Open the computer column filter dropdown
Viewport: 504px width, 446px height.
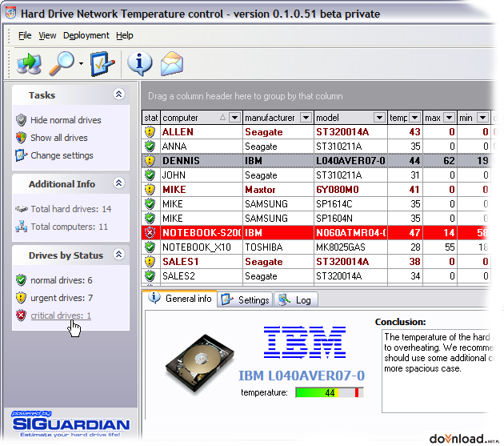point(235,118)
